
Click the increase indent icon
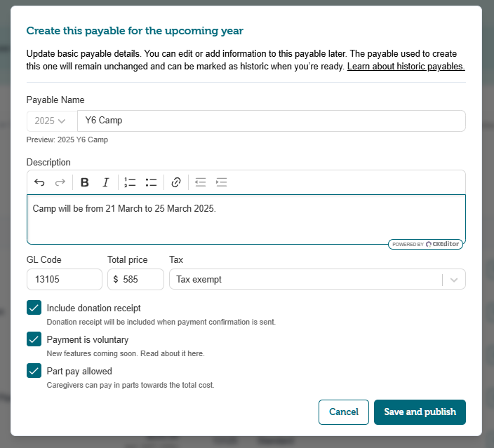tap(221, 182)
